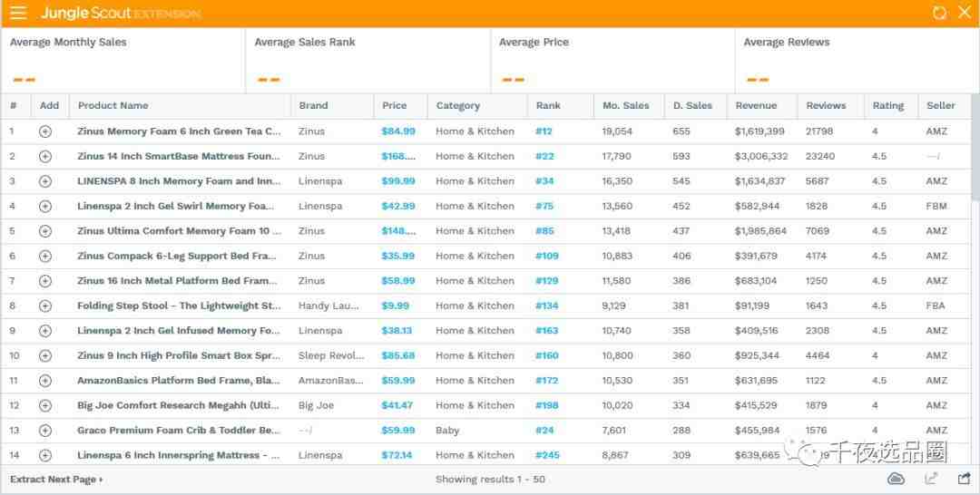Viewport: 980px width, 495px height.
Task: Click monthly sales value 19,054
Action: tap(618, 131)
